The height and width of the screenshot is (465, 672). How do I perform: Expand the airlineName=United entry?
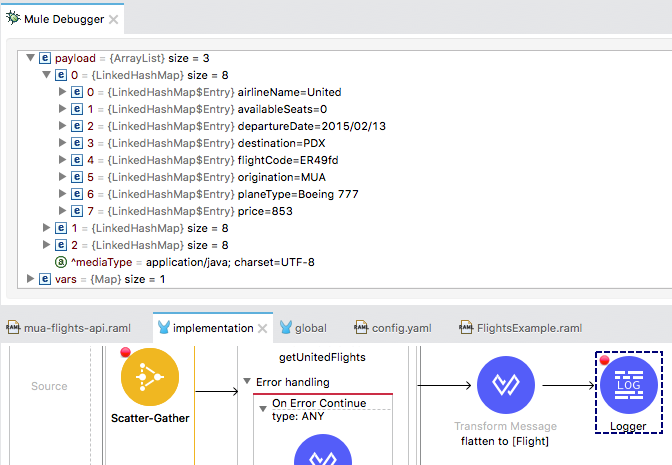pos(62,91)
